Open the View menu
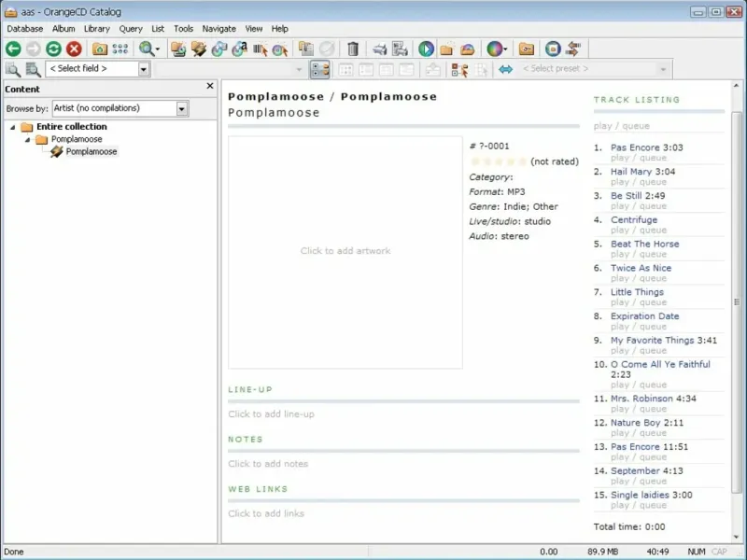The image size is (747, 560). pos(254,29)
